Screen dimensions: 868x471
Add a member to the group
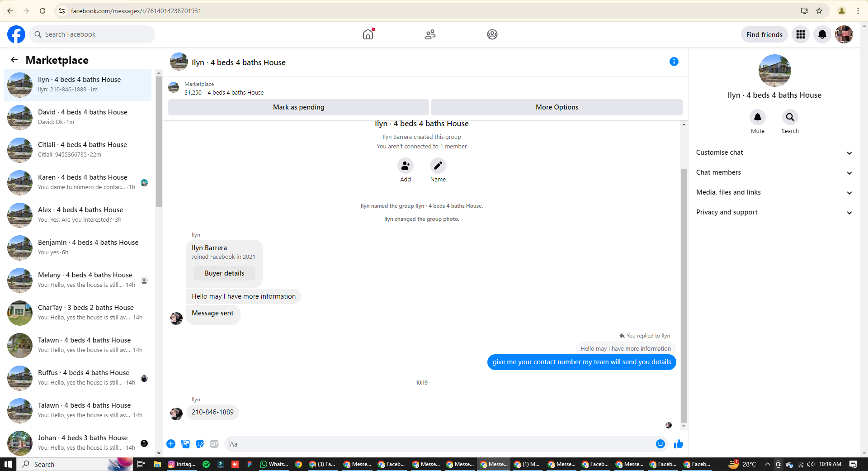[406, 166]
